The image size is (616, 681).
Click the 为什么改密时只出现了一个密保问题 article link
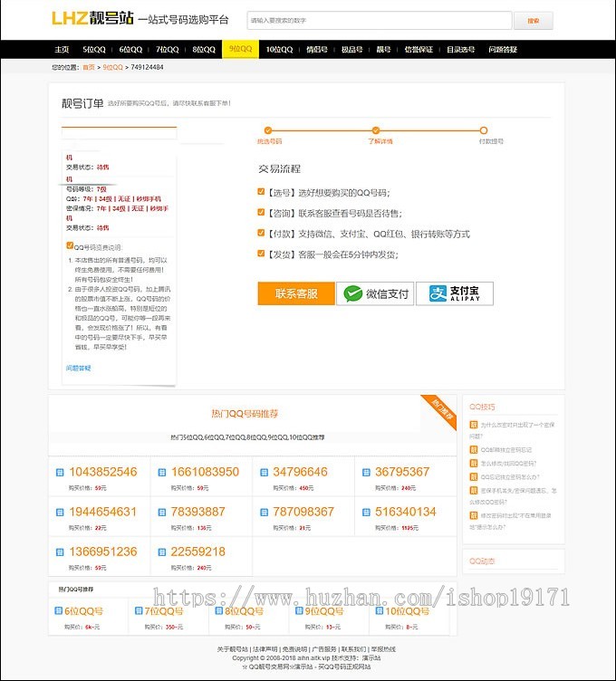pos(512,430)
